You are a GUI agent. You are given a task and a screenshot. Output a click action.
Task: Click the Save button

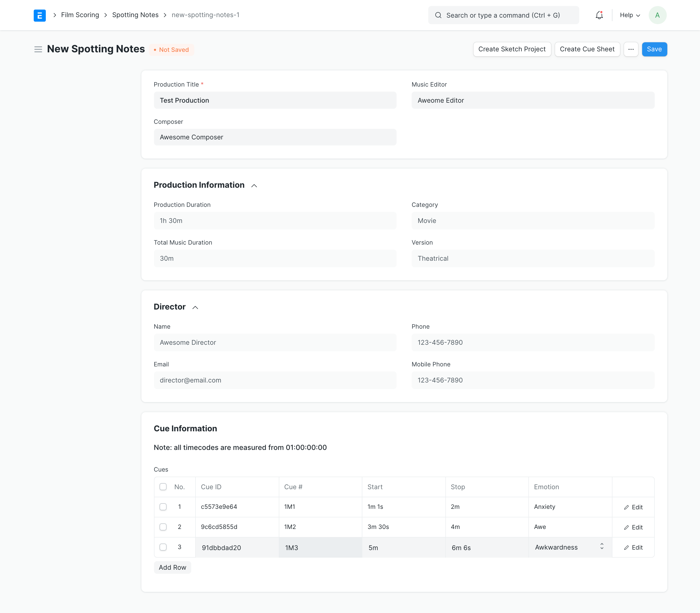[654, 49]
